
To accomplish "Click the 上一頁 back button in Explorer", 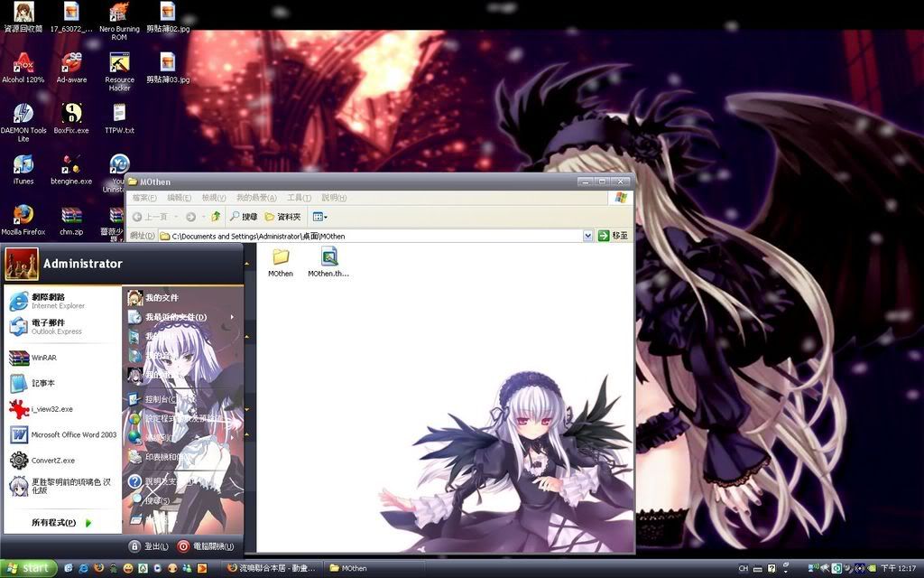I will pyautogui.click(x=151, y=217).
